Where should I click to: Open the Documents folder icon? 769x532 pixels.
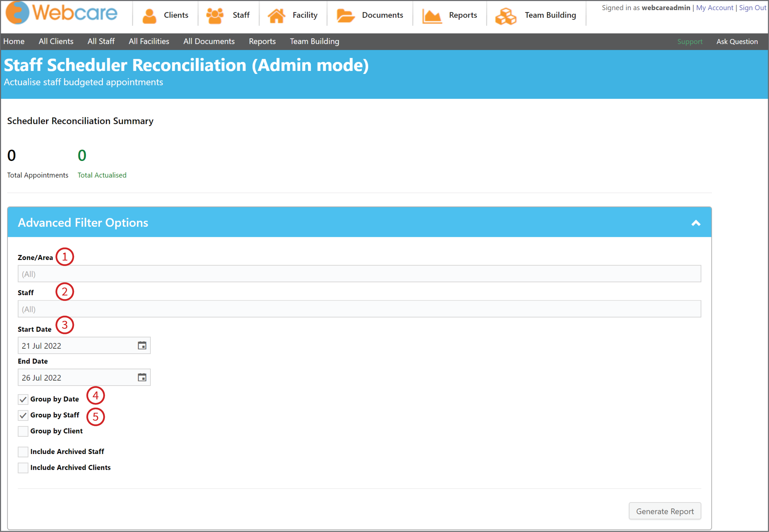point(346,16)
